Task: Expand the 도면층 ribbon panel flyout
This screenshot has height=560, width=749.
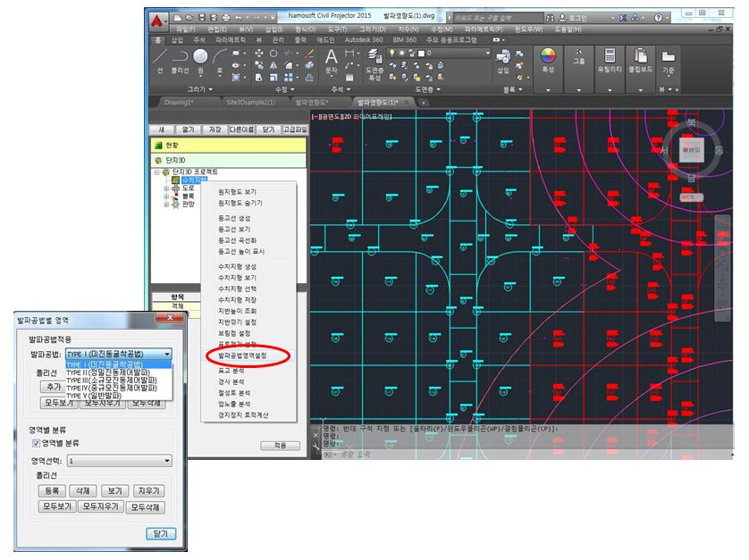Action: pyautogui.click(x=427, y=89)
